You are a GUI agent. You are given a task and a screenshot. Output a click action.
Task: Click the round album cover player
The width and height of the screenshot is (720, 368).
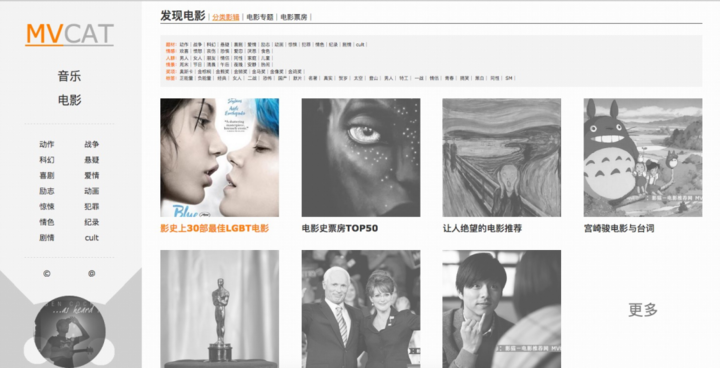click(70, 332)
